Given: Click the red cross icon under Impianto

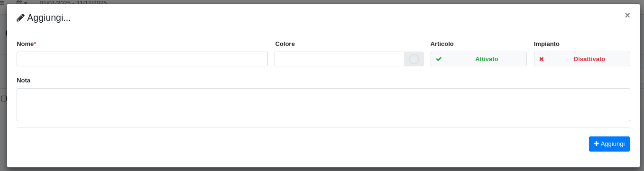Looking at the screenshot, I should (542, 59).
